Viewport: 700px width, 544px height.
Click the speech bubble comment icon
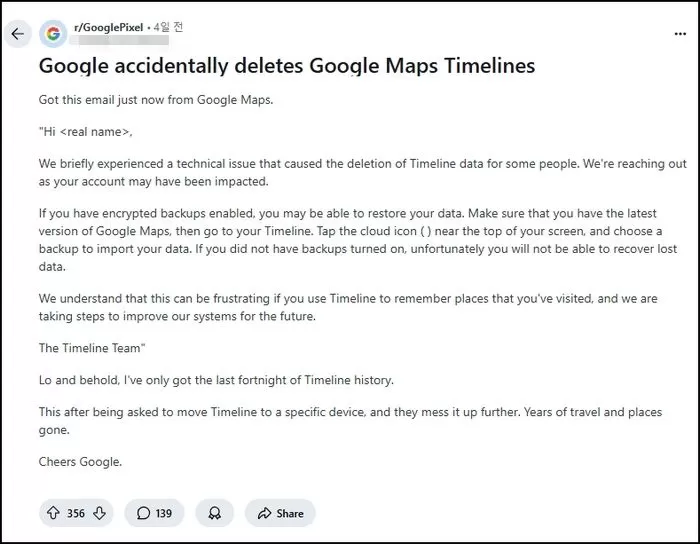[143, 513]
